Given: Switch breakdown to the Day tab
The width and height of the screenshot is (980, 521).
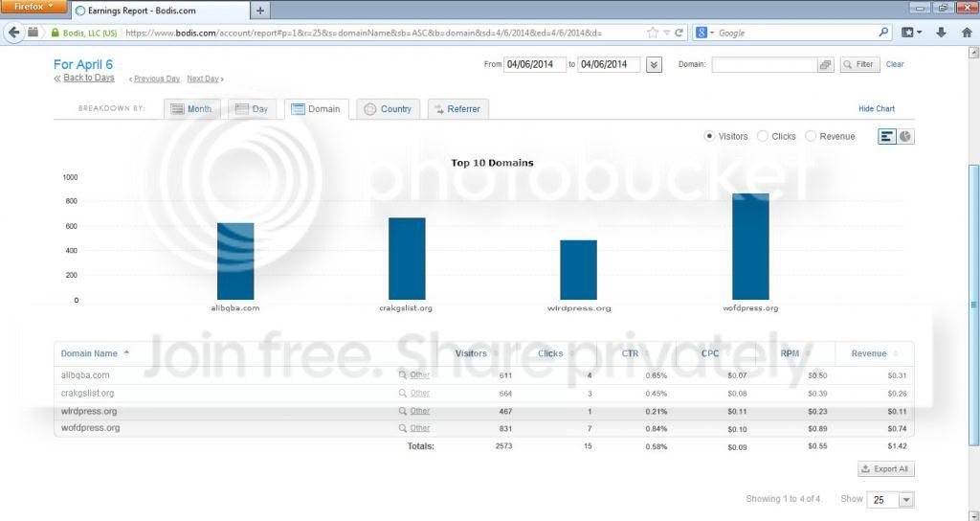Looking at the screenshot, I should (252, 109).
